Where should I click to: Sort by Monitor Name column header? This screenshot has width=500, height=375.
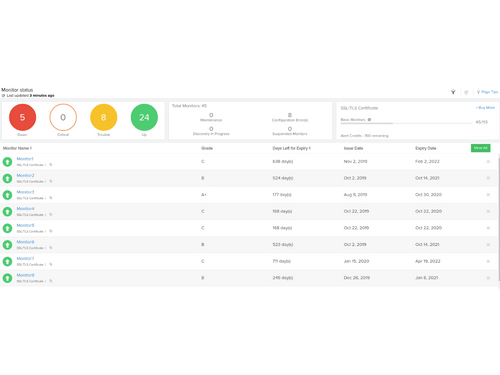coord(17,148)
